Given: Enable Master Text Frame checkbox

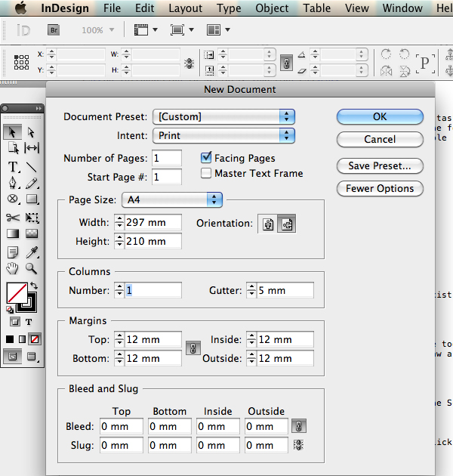Looking at the screenshot, I should 206,173.
